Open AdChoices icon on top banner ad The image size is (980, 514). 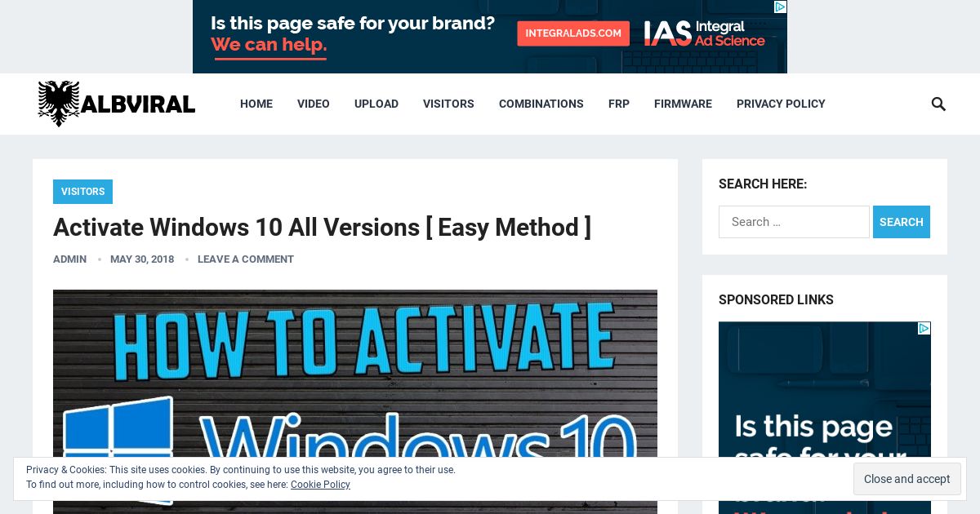780,7
